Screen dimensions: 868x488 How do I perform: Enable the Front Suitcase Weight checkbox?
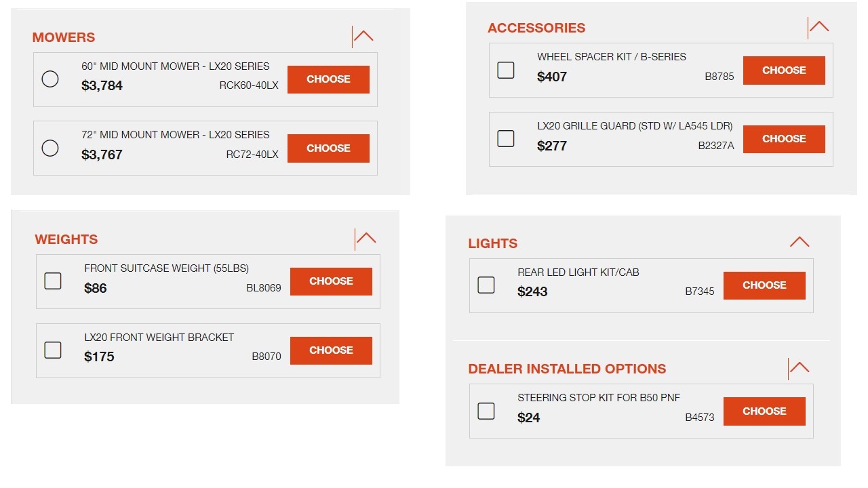[x=53, y=281]
